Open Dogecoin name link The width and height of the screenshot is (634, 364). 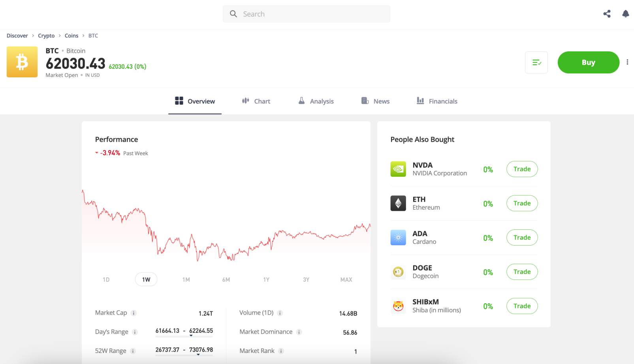425,276
